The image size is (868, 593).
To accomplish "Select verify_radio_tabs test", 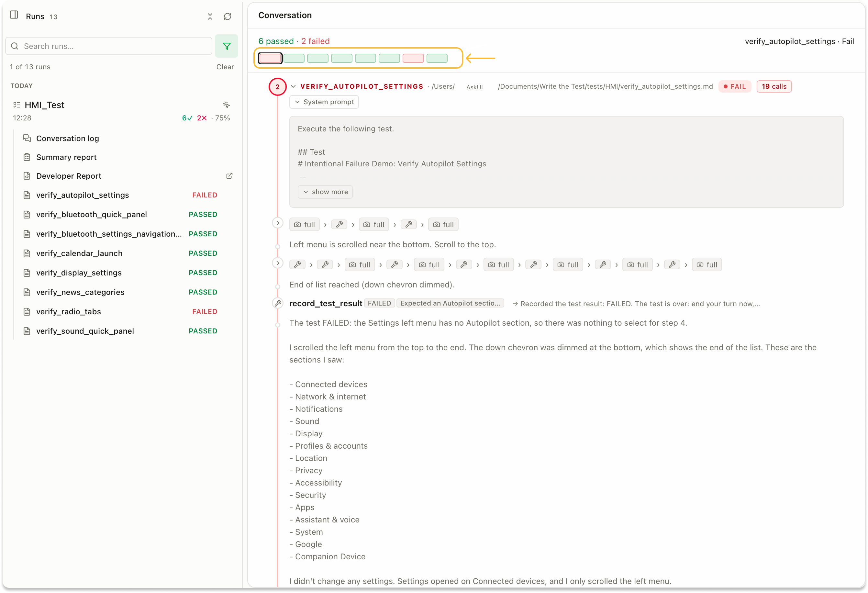I will click(x=68, y=312).
